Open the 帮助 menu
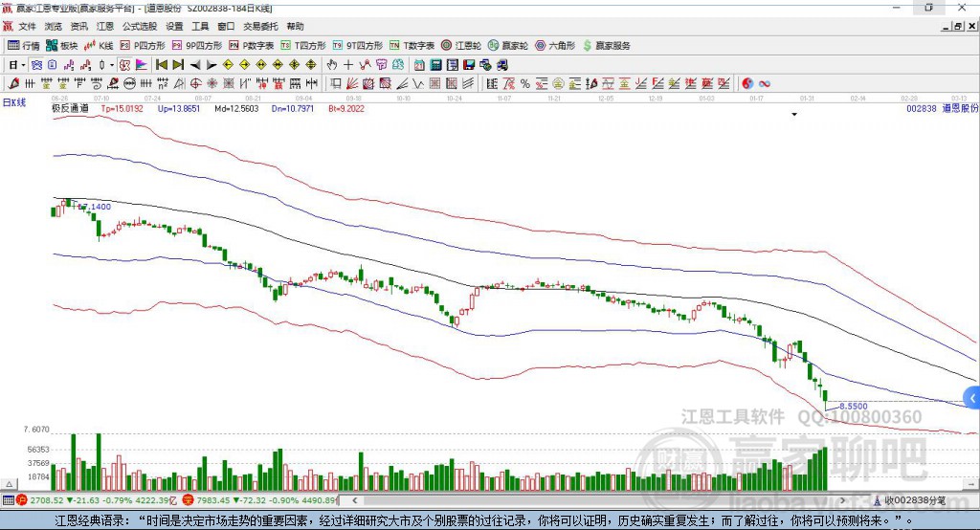The height and width of the screenshot is (530, 980). 295,26
